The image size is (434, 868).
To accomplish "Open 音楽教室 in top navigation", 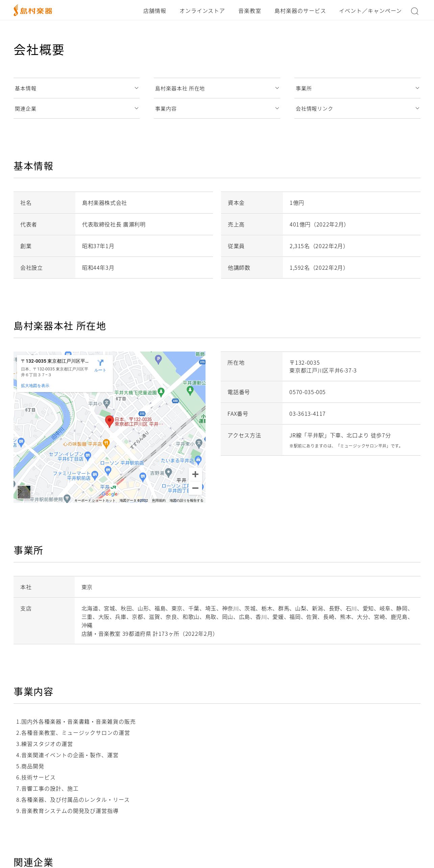I will [x=249, y=11].
